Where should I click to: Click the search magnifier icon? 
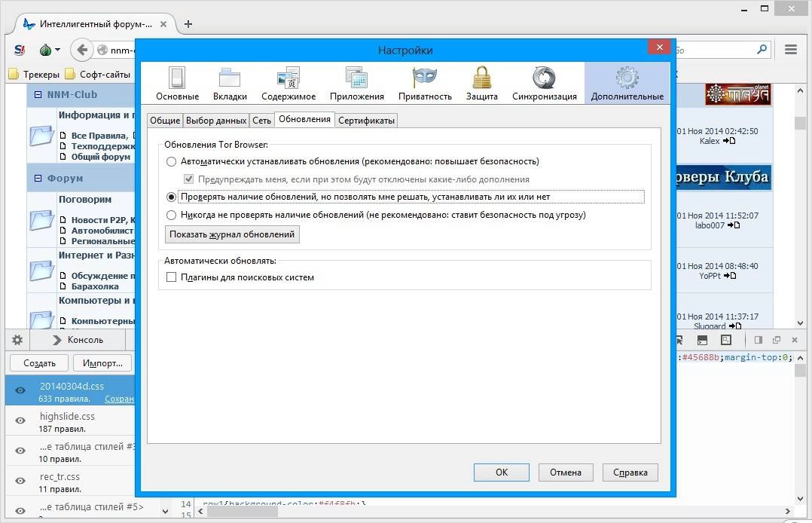[x=762, y=50]
